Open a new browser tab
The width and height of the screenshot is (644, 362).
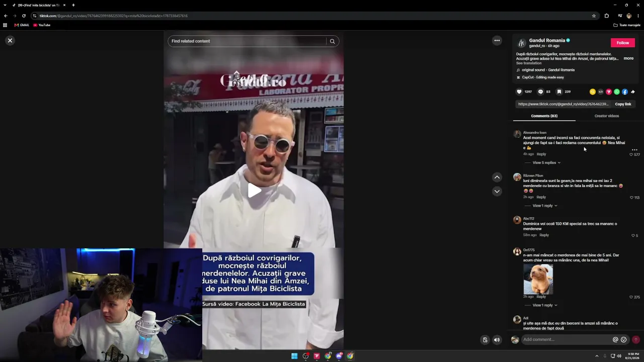point(73,5)
